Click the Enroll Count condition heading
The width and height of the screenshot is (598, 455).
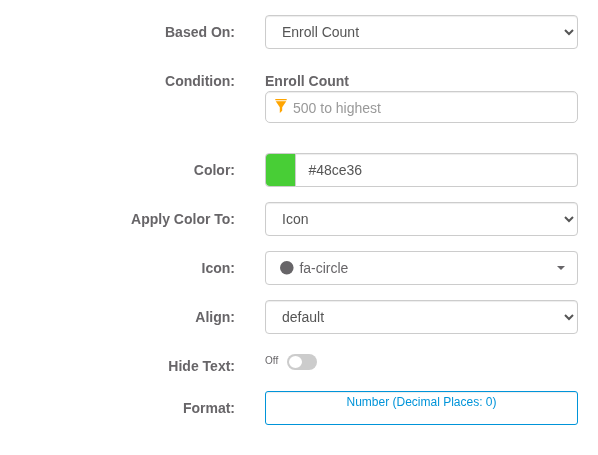click(x=307, y=81)
